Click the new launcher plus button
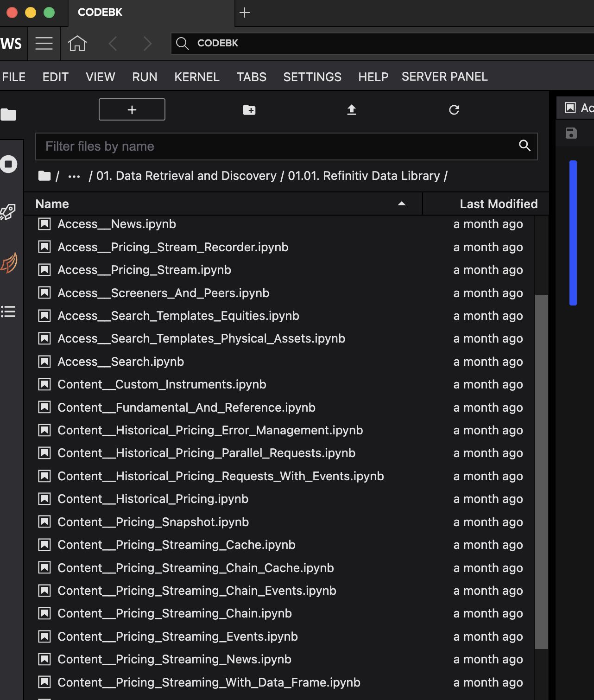This screenshot has width=594, height=700. [x=132, y=109]
